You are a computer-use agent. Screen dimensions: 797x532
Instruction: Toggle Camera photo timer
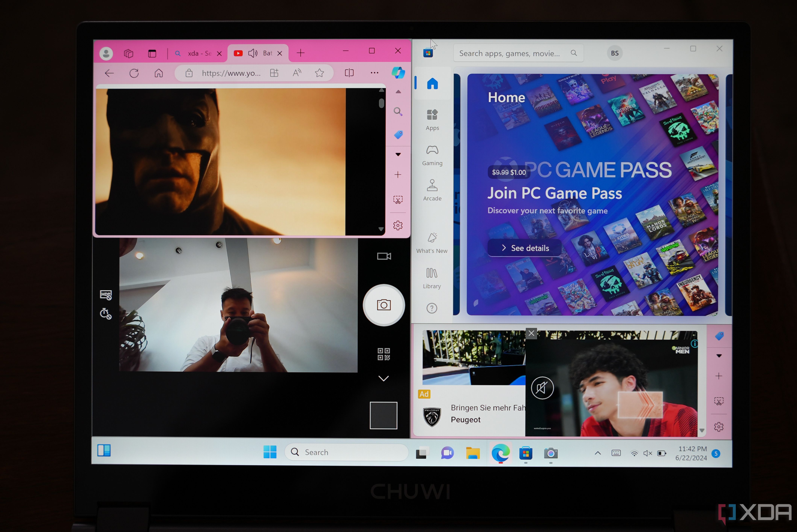click(x=106, y=314)
